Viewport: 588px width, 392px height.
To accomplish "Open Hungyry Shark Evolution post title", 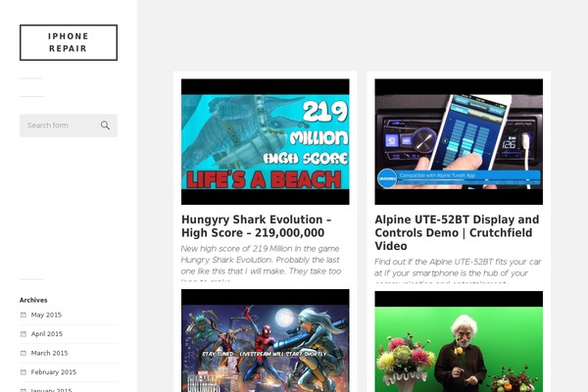I will point(256,226).
